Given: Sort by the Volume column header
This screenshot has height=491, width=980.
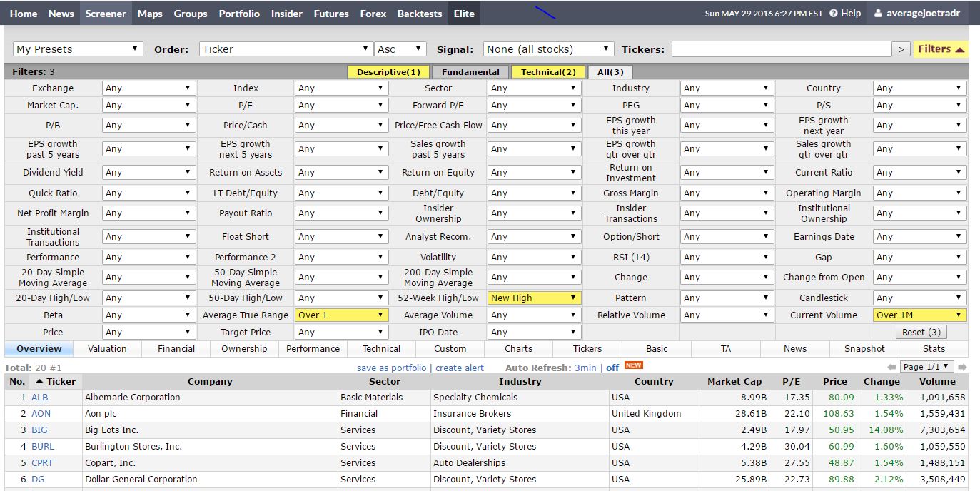Looking at the screenshot, I should (x=937, y=382).
